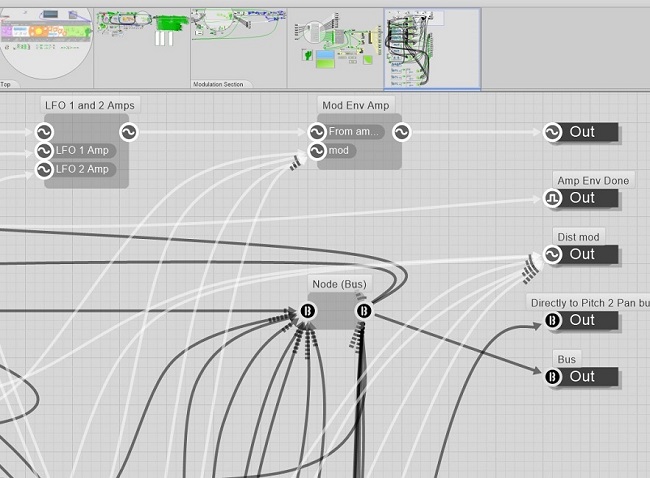Click the highlighted current-module navigator thumbnail
The image size is (650, 478).
point(432,46)
